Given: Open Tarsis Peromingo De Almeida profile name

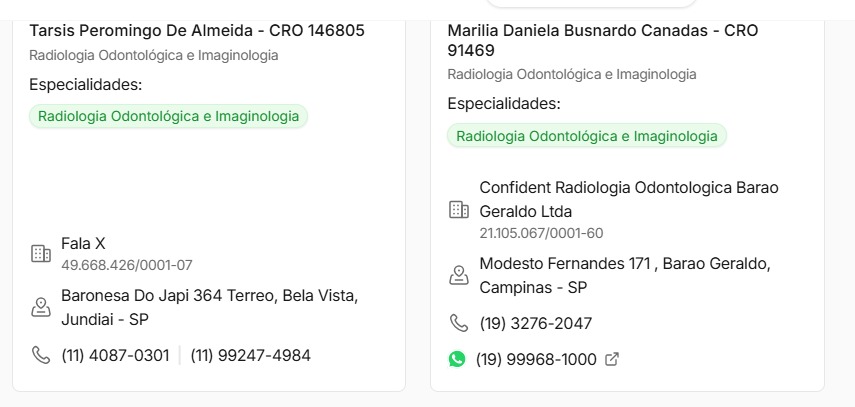Looking at the screenshot, I should pos(197,31).
